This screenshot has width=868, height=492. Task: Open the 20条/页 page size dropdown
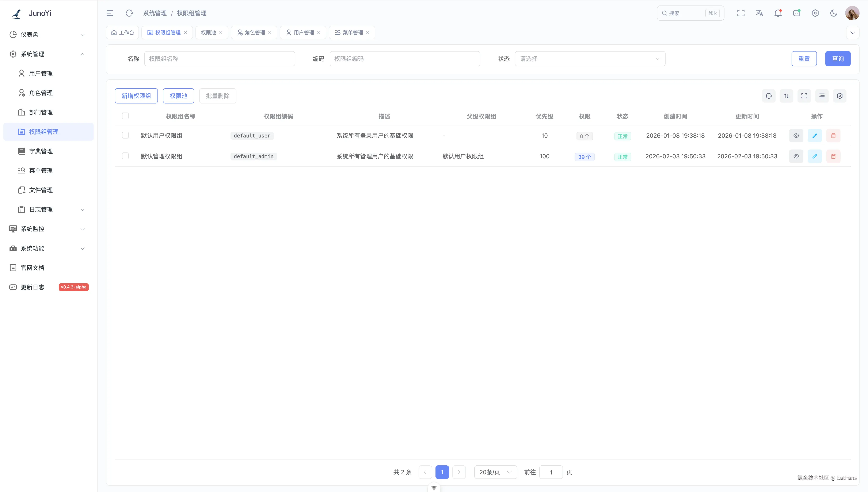(495, 472)
